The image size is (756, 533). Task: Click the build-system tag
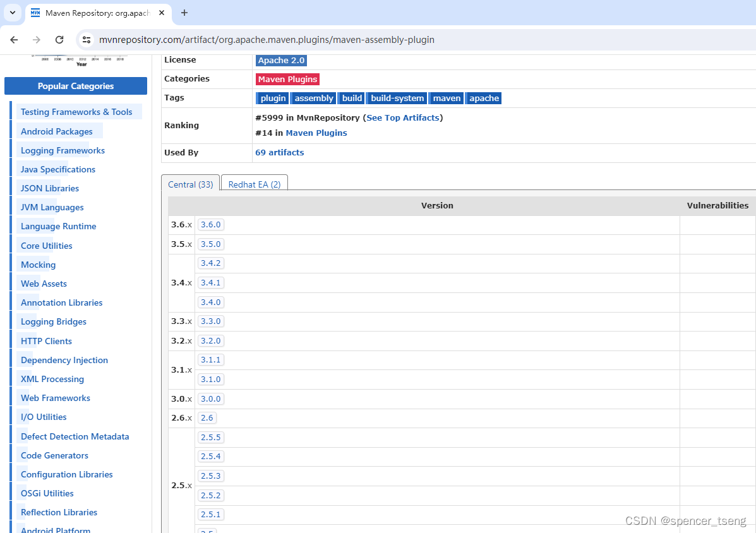(397, 98)
